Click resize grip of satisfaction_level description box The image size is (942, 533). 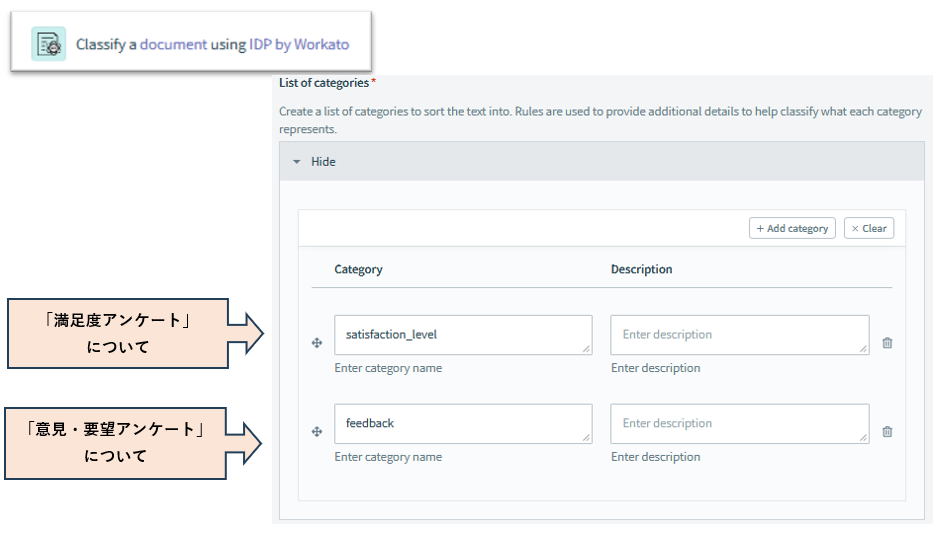pyautogui.click(x=863, y=349)
